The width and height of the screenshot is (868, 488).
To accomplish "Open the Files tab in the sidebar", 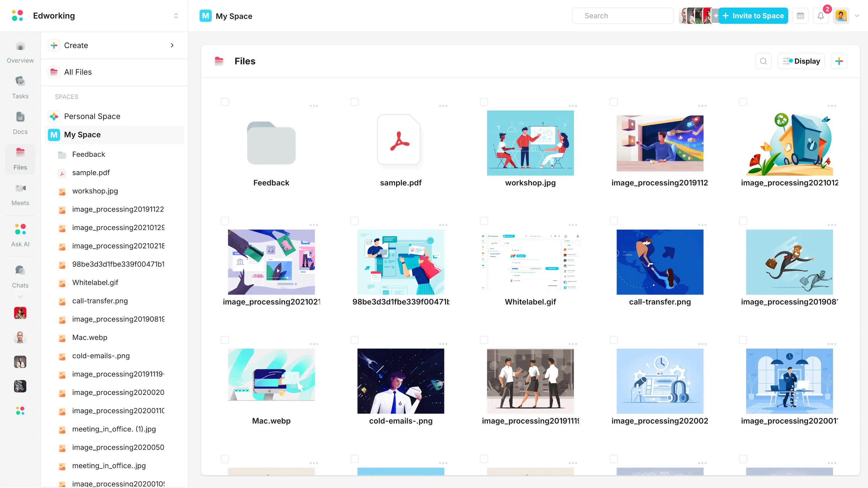I will [20, 158].
